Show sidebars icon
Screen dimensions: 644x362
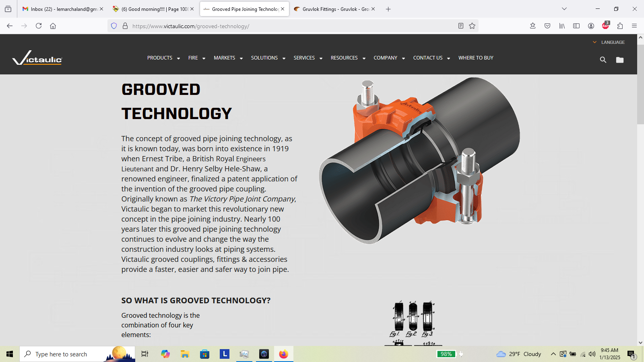tap(576, 26)
